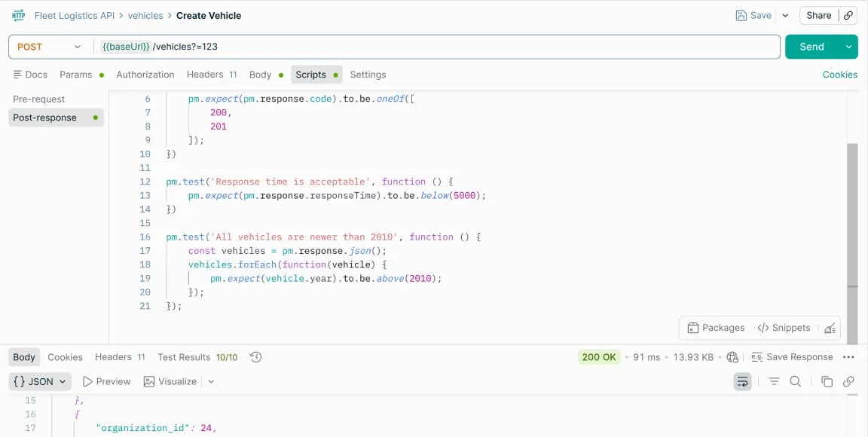Open the Authorization tab

[145, 75]
